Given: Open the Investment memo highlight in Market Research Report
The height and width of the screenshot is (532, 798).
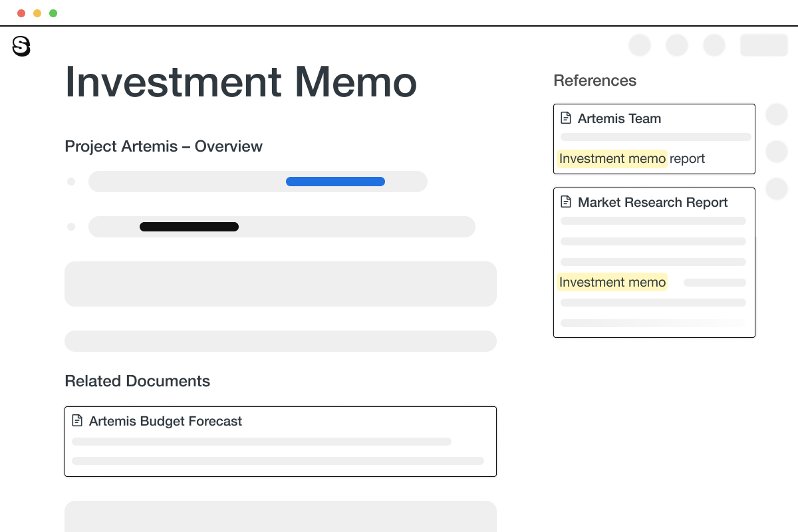Looking at the screenshot, I should [612, 282].
